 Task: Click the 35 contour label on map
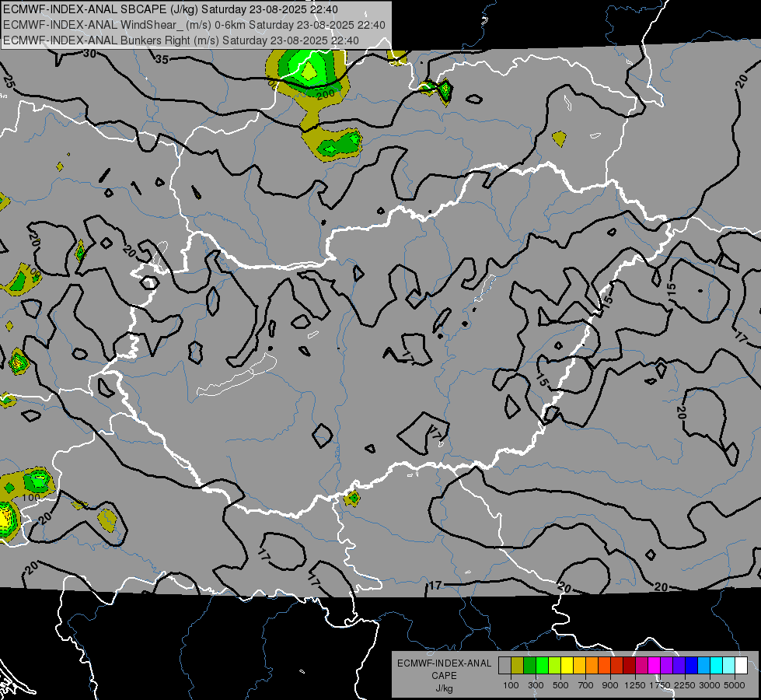(162, 60)
